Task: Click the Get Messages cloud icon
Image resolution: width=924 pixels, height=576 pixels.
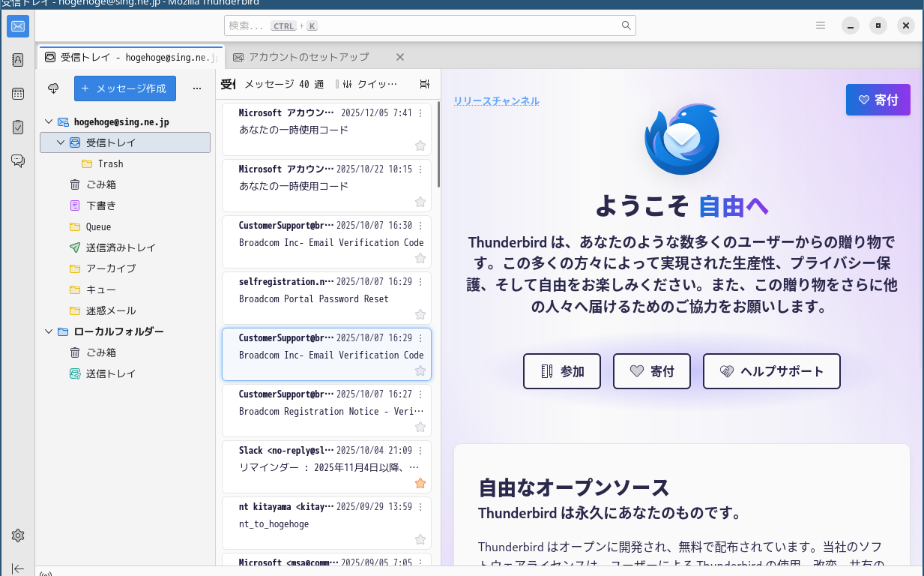Action: 53,88
